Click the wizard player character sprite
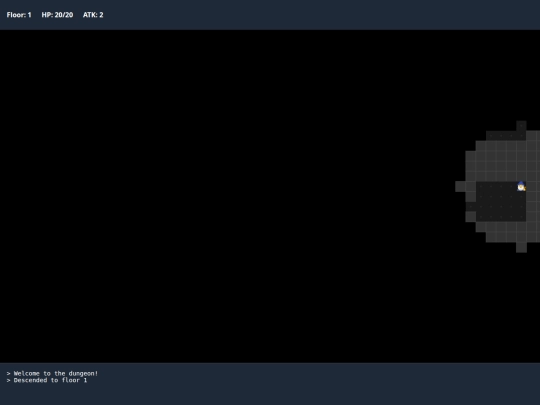 point(521,186)
